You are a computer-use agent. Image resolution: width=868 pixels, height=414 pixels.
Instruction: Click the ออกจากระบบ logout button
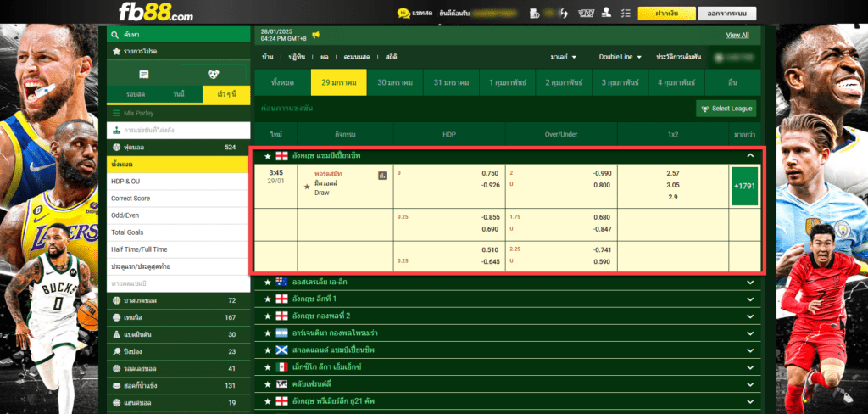(x=726, y=14)
